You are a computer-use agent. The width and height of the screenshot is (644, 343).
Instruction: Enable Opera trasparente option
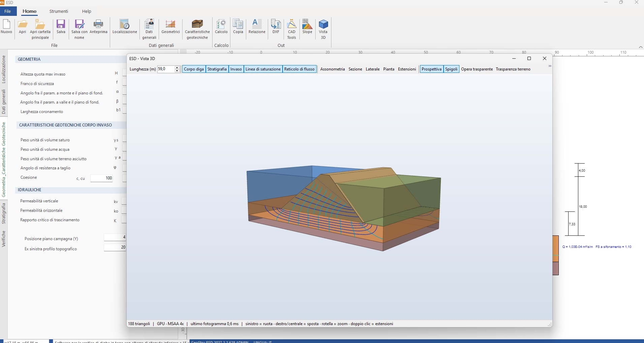pyautogui.click(x=477, y=69)
